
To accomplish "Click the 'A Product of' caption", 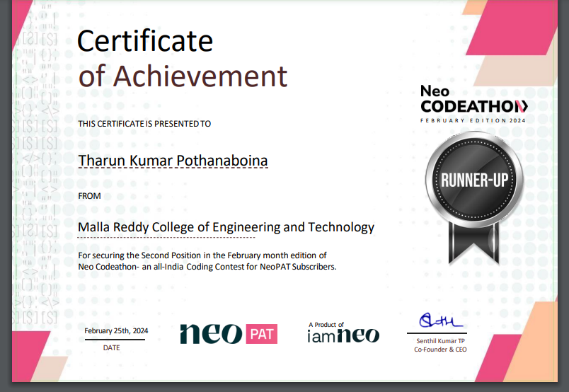I will coord(326,324).
